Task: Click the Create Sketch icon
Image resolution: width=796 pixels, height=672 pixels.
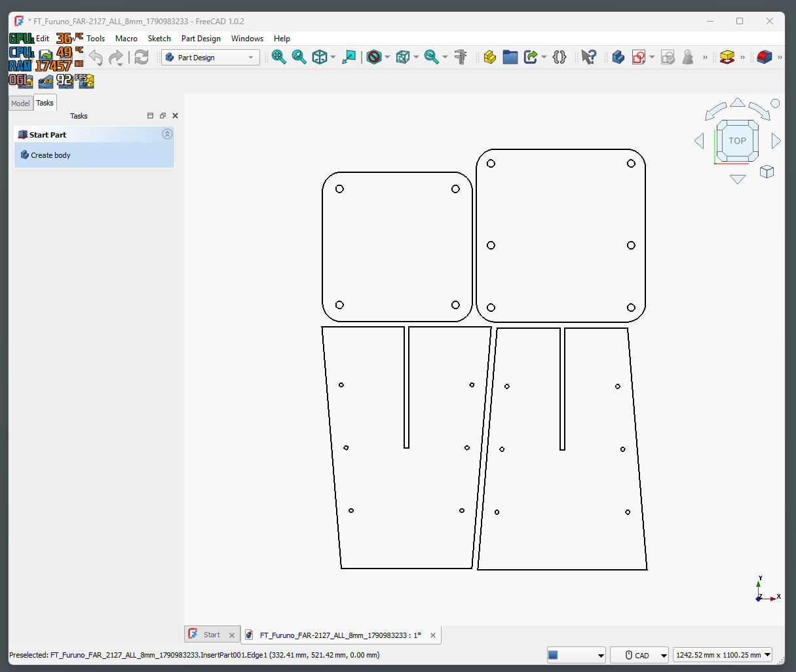Action: [x=639, y=57]
